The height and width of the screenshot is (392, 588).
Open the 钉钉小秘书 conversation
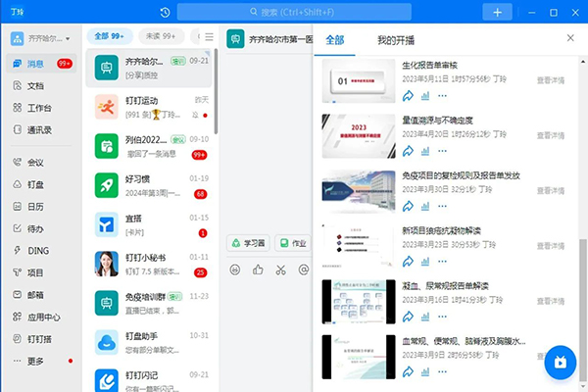click(x=149, y=265)
